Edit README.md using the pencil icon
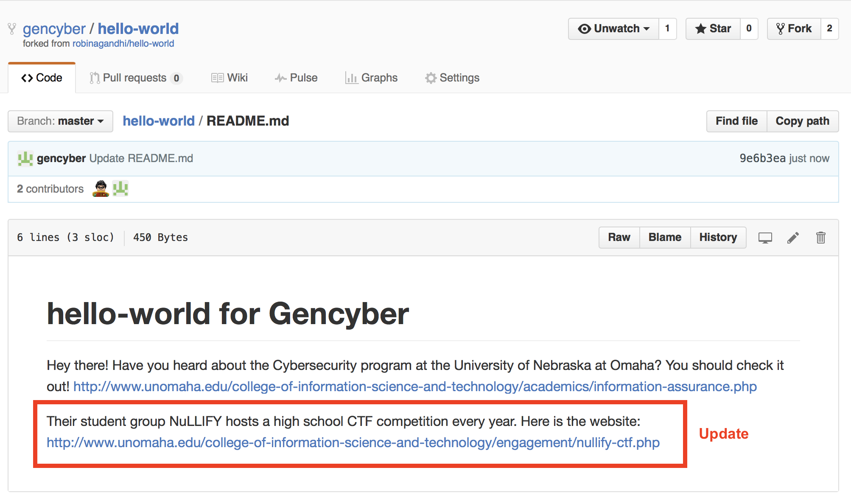Screen dimensions: 851x504 click(x=793, y=238)
